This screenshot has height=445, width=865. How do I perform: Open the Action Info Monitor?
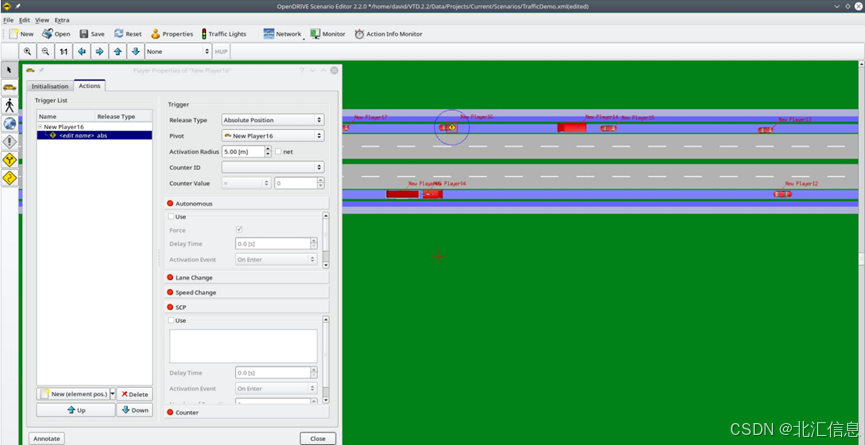[x=388, y=34]
